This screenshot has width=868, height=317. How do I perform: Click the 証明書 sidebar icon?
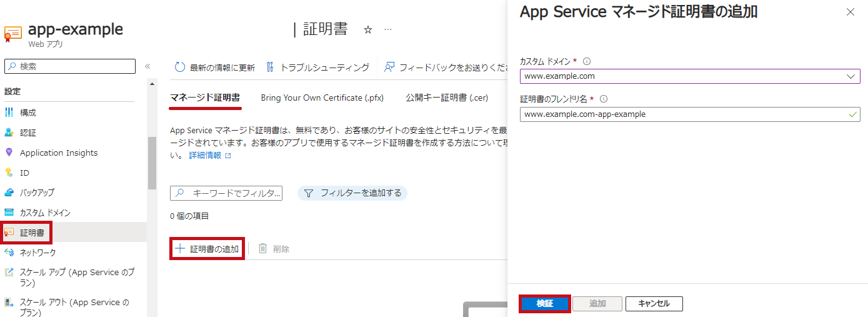(x=9, y=233)
